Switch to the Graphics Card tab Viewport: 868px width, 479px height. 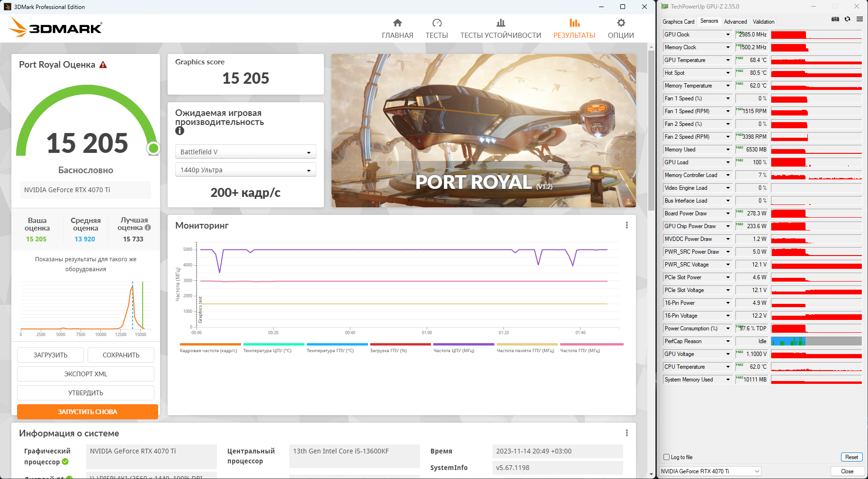[678, 22]
